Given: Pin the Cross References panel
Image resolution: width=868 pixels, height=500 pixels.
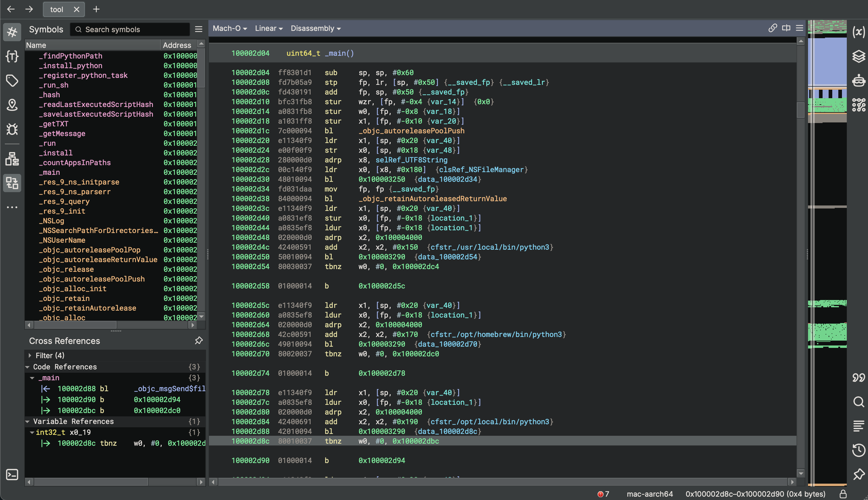Looking at the screenshot, I should (199, 340).
